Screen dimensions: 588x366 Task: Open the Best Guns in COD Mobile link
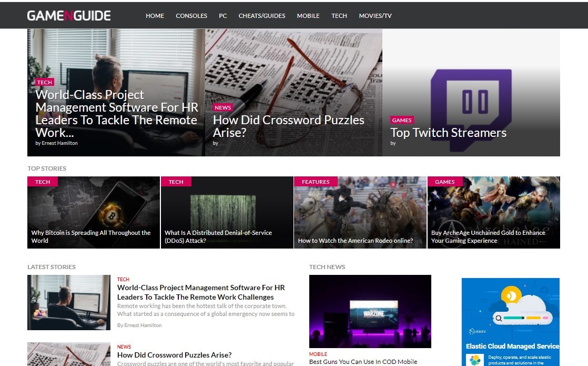(363, 362)
